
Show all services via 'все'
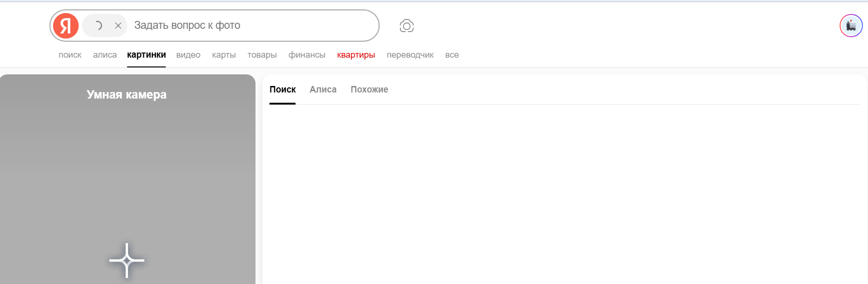[452, 55]
